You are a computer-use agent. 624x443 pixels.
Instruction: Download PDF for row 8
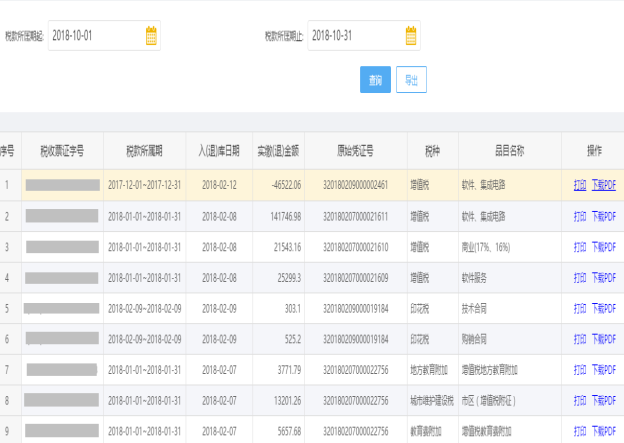604,402
